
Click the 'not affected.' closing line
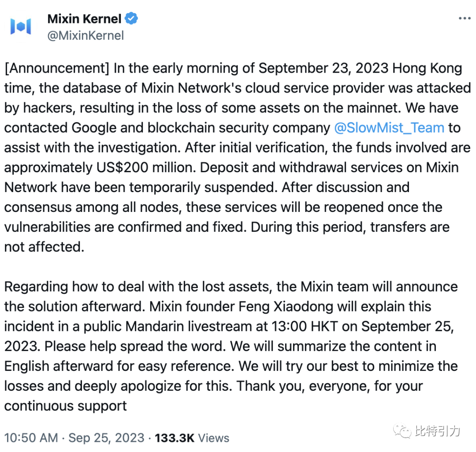(45, 247)
